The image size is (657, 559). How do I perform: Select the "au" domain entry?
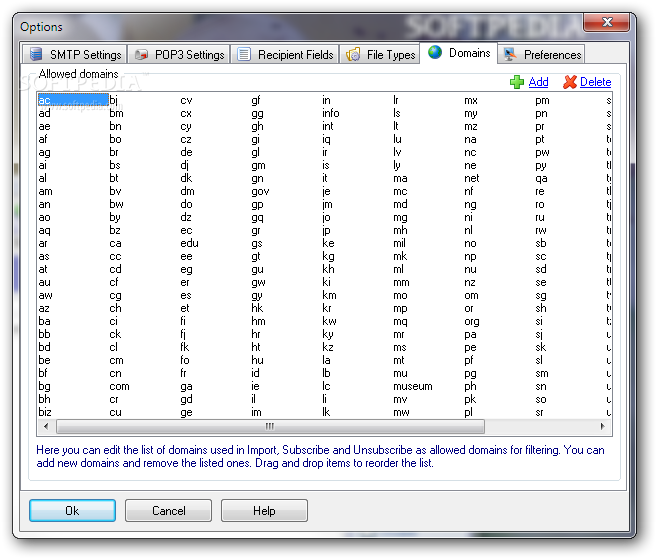point(44,282)
